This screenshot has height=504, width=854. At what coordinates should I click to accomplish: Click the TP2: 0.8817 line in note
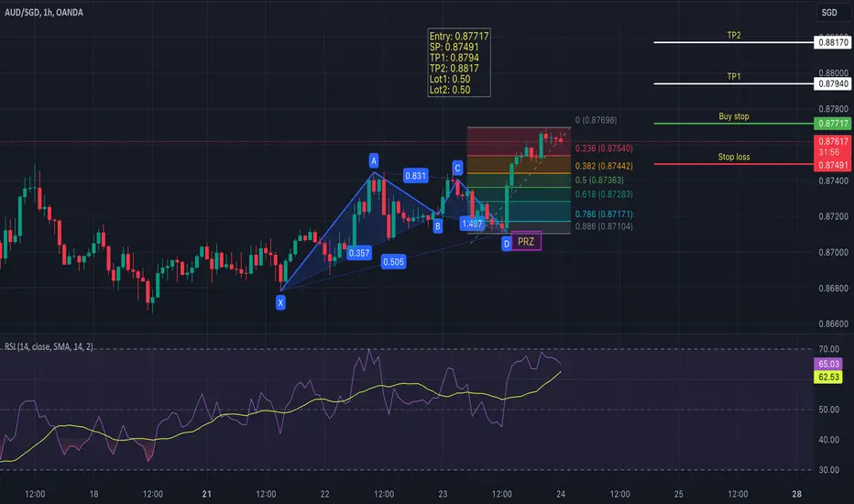[454, 69]
